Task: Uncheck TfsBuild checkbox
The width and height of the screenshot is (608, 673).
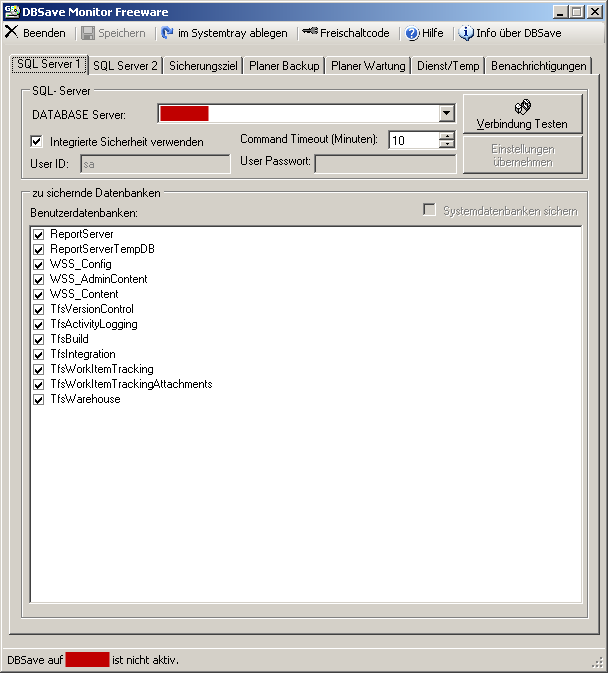Action: (x=39, y=340)
